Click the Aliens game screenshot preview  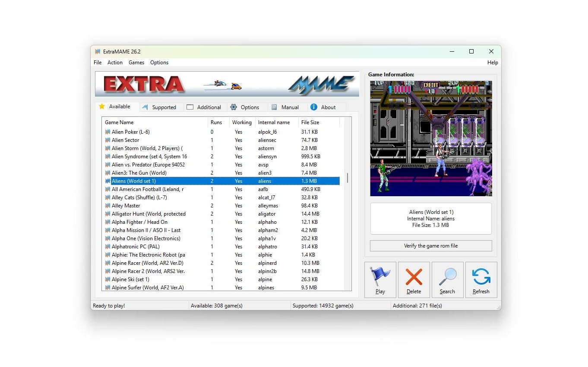[431, 138]
